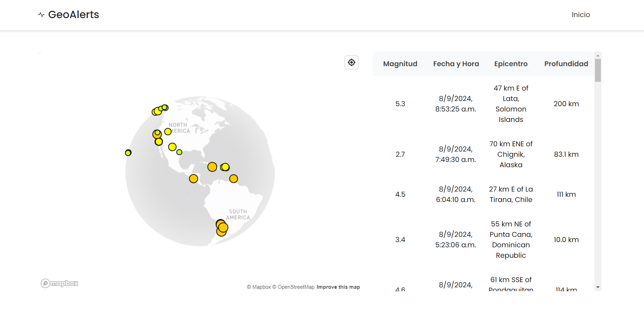Open the © OpenStreetMap attribution link
This screenshot has height=318, width=644.
293,287
